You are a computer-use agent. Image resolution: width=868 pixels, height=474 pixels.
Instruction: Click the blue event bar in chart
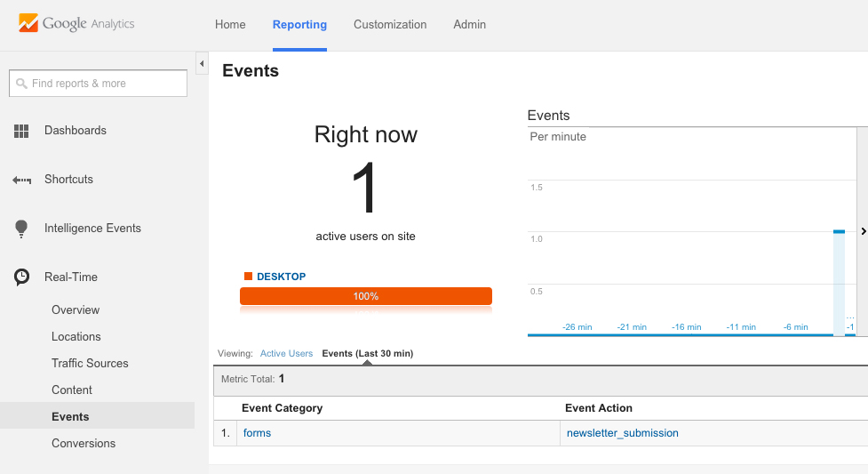pos(839,282)
